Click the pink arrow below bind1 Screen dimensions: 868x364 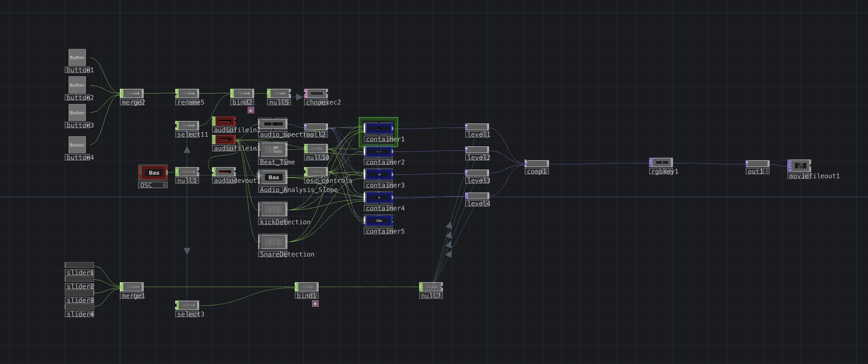[x=315, y=304]
